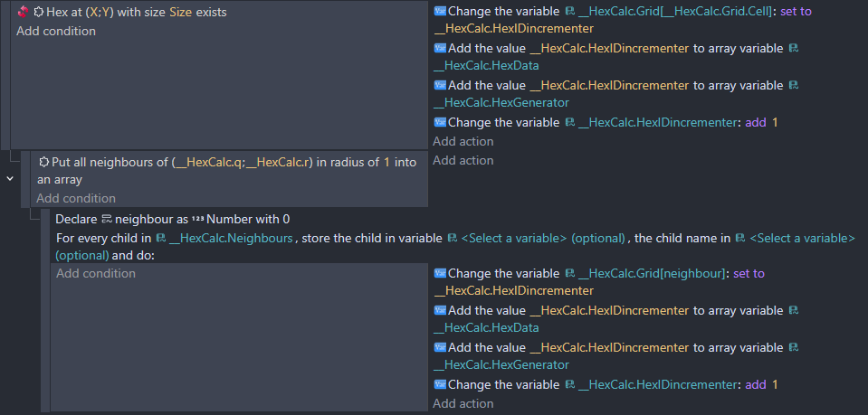Edit the radius value "1" in neighbours condition
The image size is (868, 415).
(x=386, y=161)
